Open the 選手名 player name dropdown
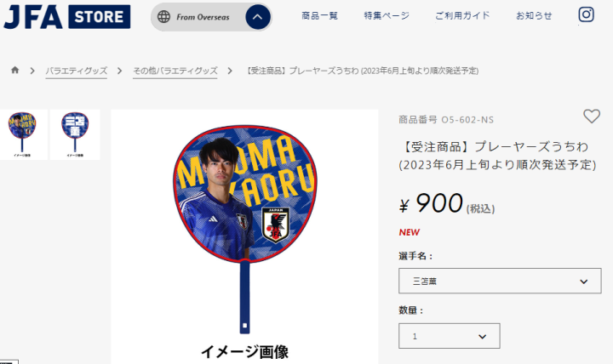Screen dimensions: 613x364 (500, 281)
